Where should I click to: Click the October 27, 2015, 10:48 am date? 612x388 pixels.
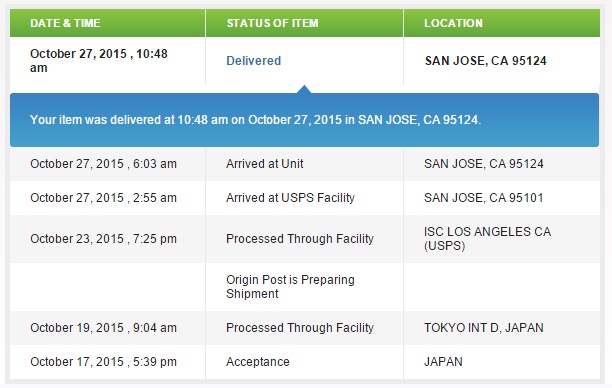click(x=99, y=61)
